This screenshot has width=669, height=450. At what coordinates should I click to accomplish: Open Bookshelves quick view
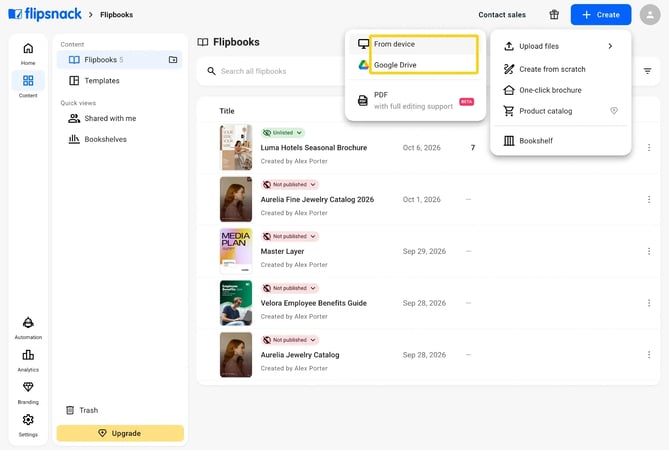click(119, 139)
